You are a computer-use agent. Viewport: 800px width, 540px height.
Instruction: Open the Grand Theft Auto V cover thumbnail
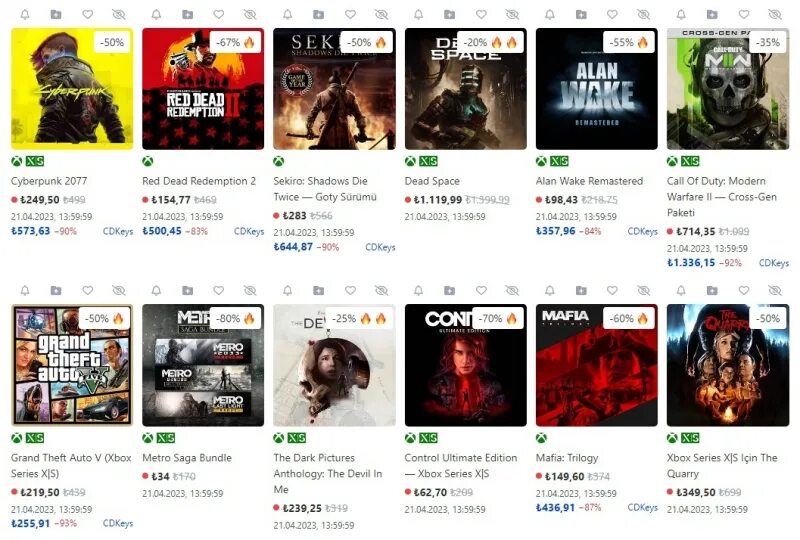pos(72,365)
